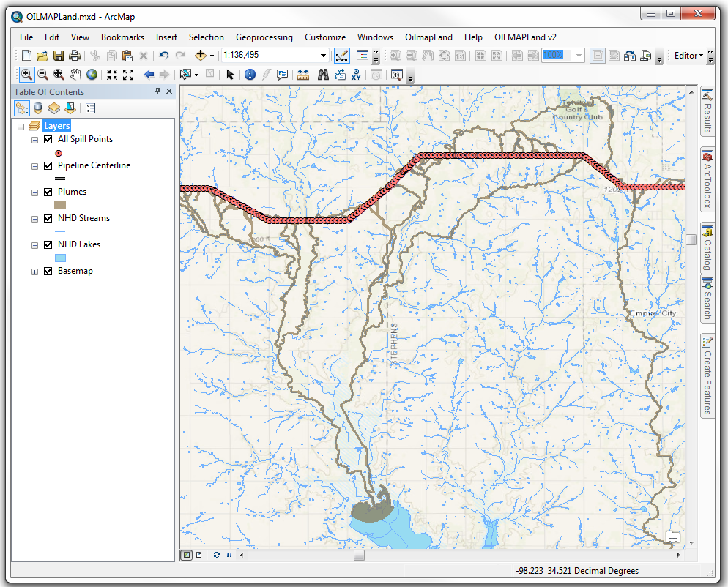Open the map scale dropdown
The width and height of the screenshot is (728, 587).
[x=323, y=56]
